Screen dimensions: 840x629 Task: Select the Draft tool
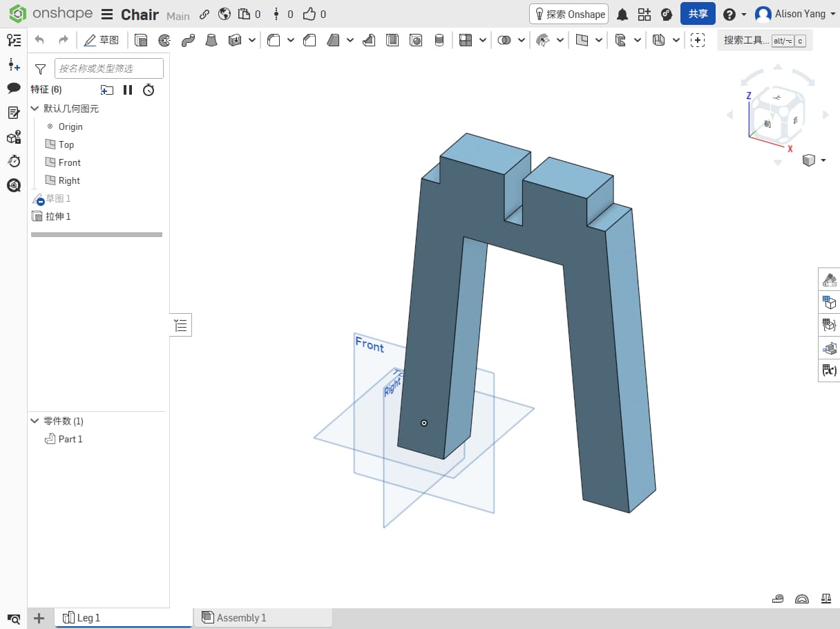click(333, 40)
